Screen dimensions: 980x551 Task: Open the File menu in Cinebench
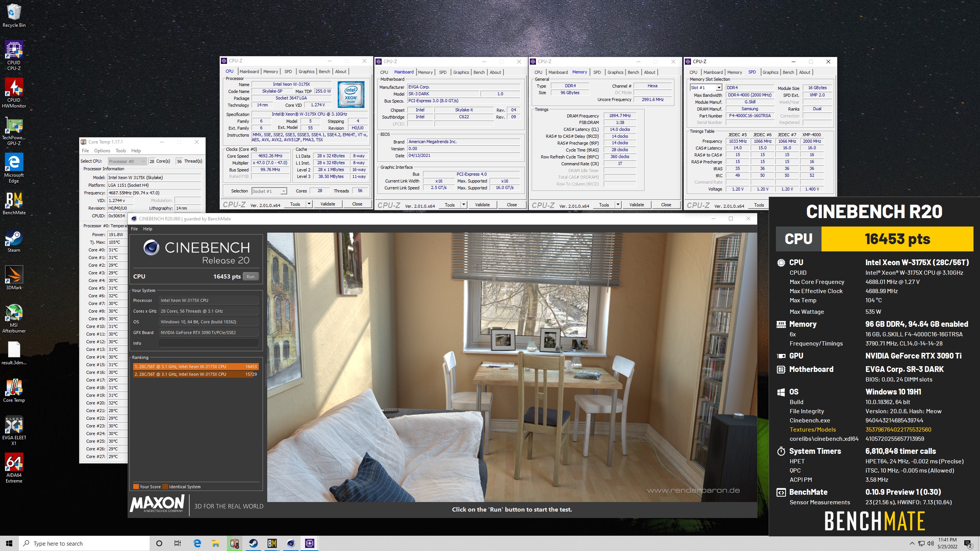[134, 229]
